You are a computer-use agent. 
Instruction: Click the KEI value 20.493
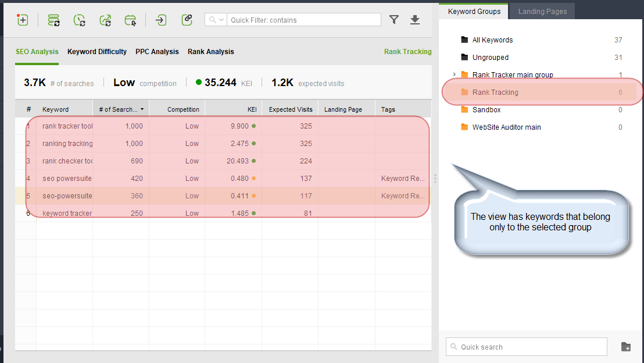tap(237, 161)
